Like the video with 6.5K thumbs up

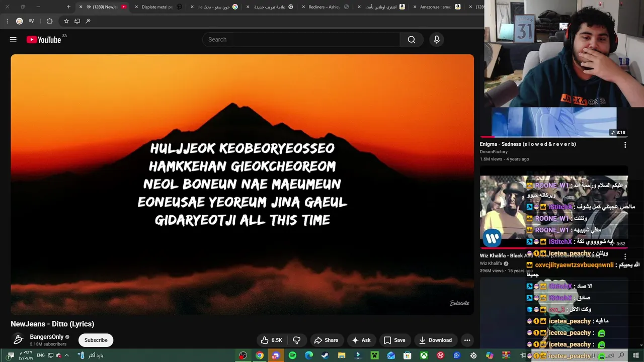[271, 340]
